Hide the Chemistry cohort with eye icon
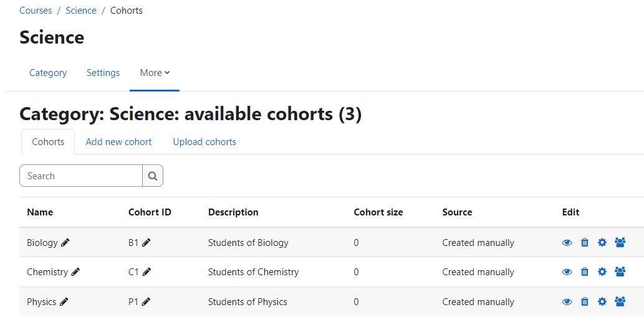Image resolution: width=644 pixels, height=325 pixels. [x=567, y=271]
